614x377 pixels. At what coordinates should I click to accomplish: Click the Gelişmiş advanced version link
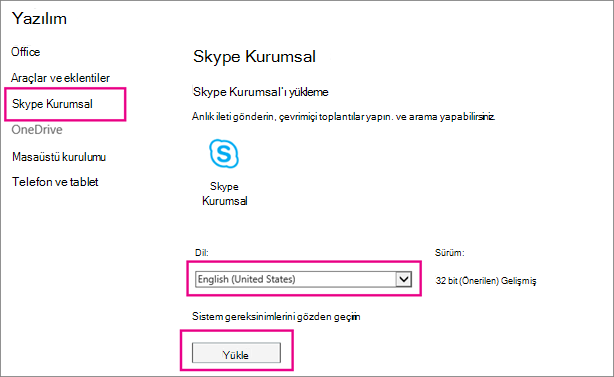pos(518,281)
